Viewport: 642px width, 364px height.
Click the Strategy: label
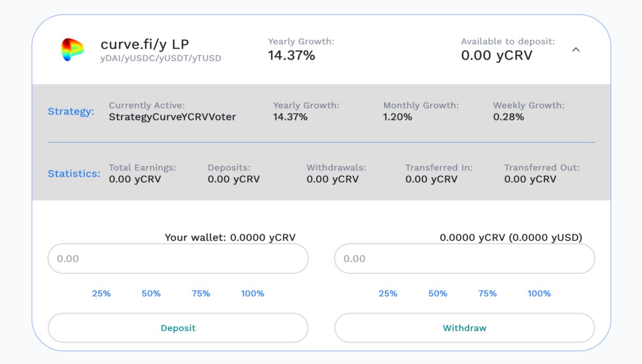[x=71, y=111]
